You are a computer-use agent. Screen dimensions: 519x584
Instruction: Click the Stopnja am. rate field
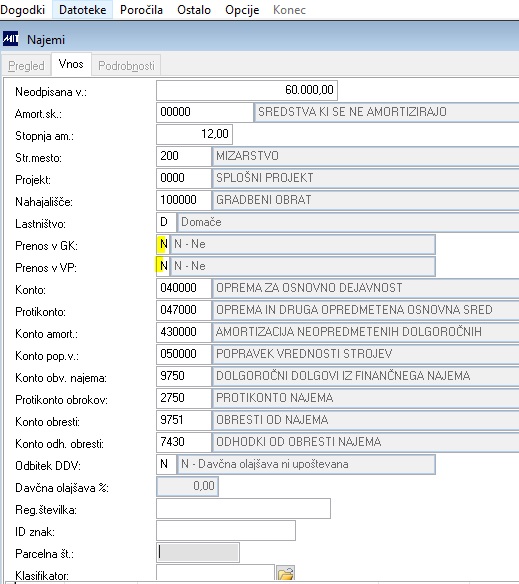(x=194, y=134)
